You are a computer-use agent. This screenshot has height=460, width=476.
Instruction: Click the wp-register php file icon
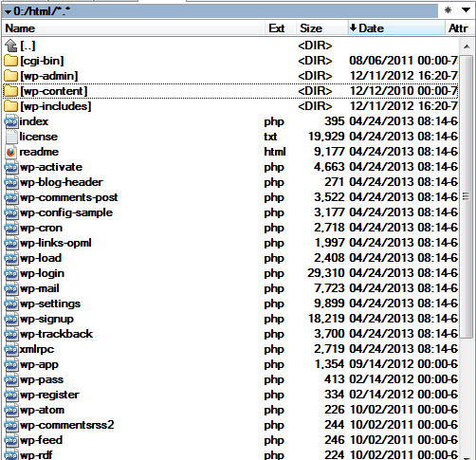pyautogui.click(x=11, y=395)
